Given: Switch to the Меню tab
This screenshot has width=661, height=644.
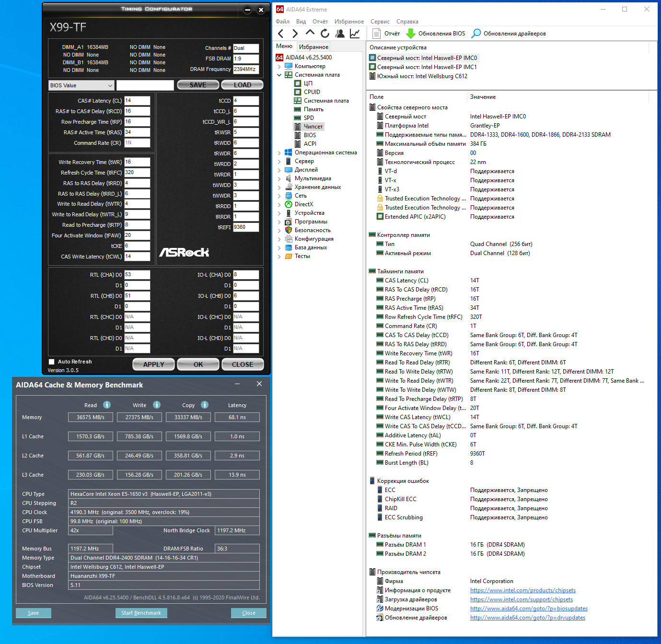Looking at the screenshot, I should [x=284, y=46].
